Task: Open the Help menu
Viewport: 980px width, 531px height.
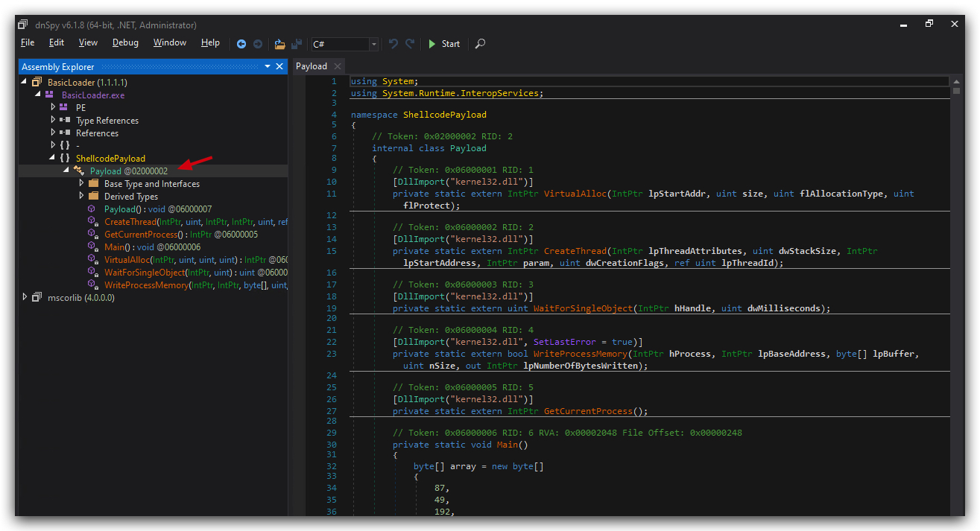Action: coord(210,42)
